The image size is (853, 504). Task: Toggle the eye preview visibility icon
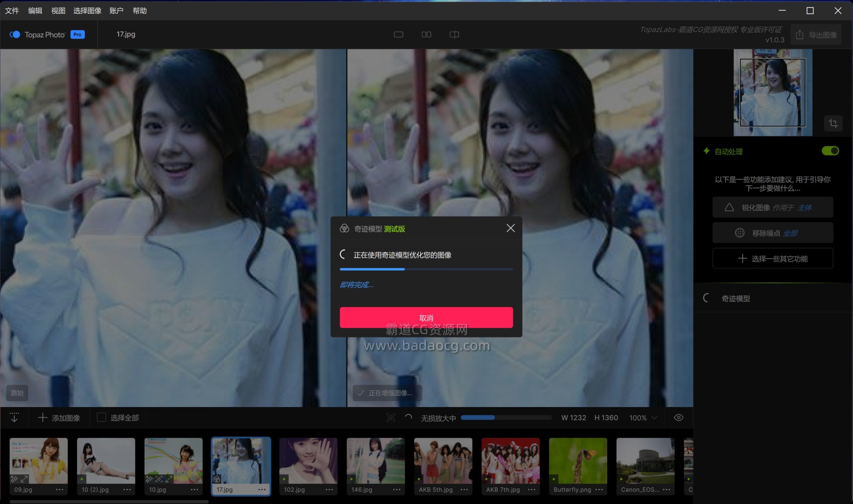pyautogui.click(x=678, y=417)
